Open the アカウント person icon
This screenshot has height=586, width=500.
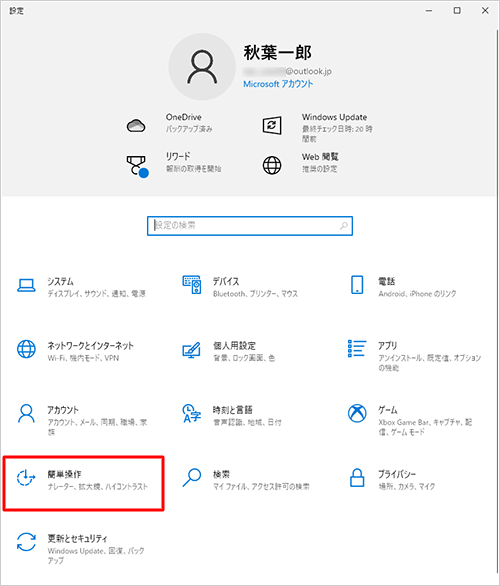[x=26, y=413]
